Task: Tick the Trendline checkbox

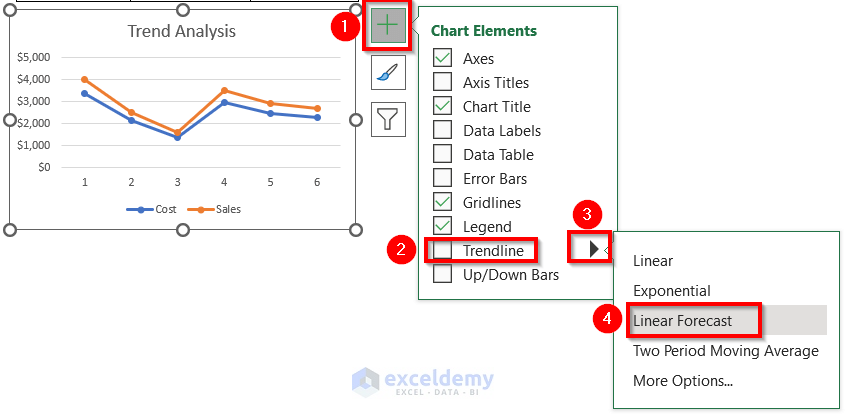Action: click(x=442, y=250)
